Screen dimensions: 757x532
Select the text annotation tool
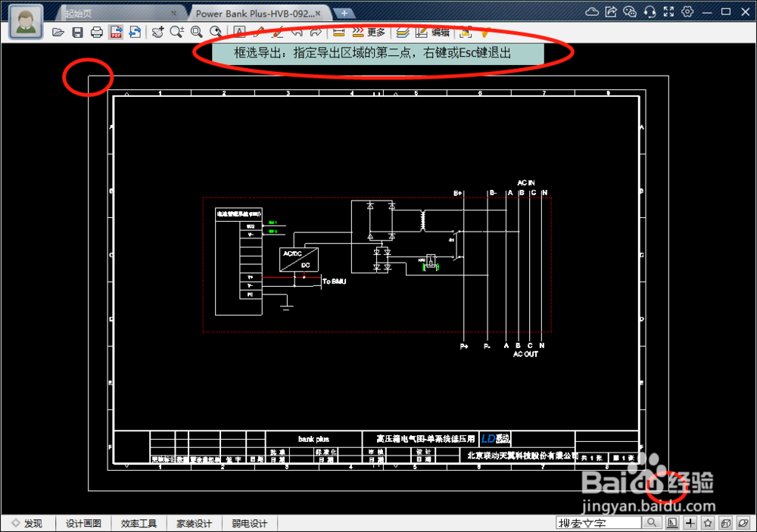pyautogui.click(x=239, y=33)
